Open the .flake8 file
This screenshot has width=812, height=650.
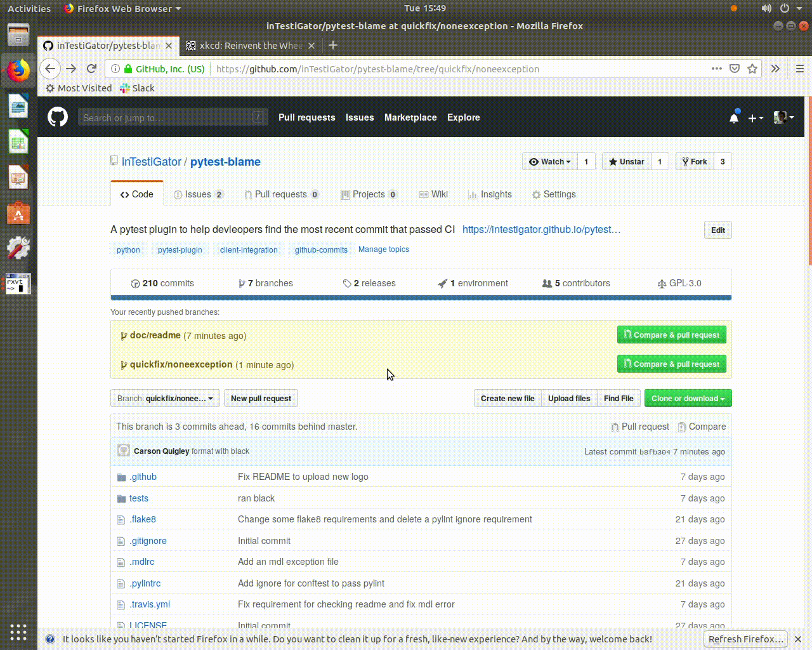coord(143,519)
